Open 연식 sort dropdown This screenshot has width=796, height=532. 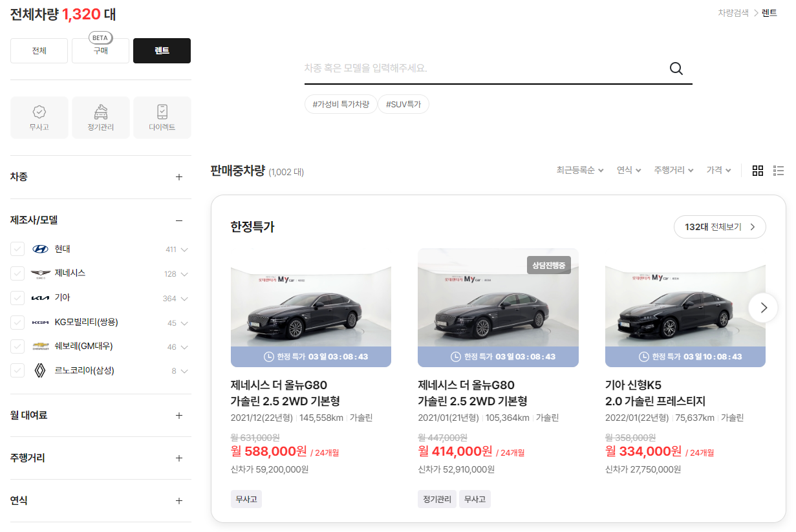[629, 170]
